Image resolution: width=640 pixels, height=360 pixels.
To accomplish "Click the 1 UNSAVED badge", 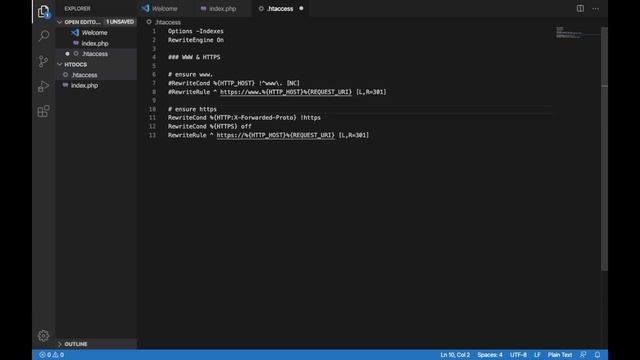I will pyautogui.click(x=120, y=22).
